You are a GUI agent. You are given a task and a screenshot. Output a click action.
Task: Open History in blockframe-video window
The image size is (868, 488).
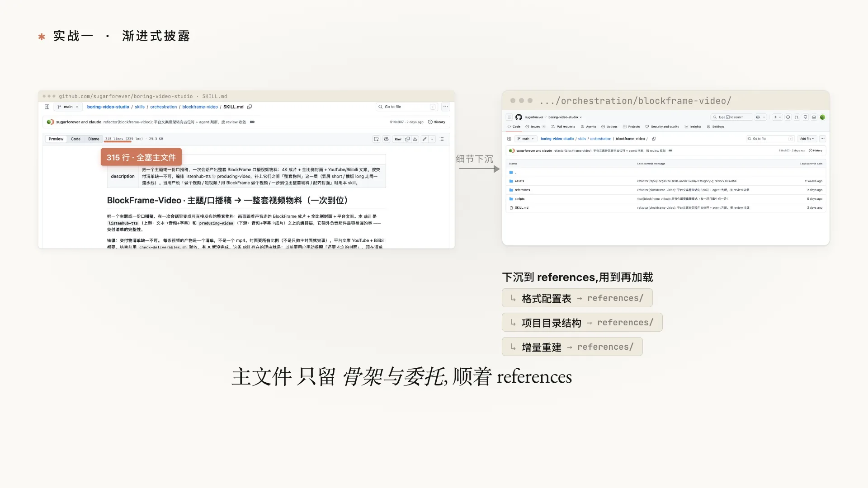click(x=816, y=150)
